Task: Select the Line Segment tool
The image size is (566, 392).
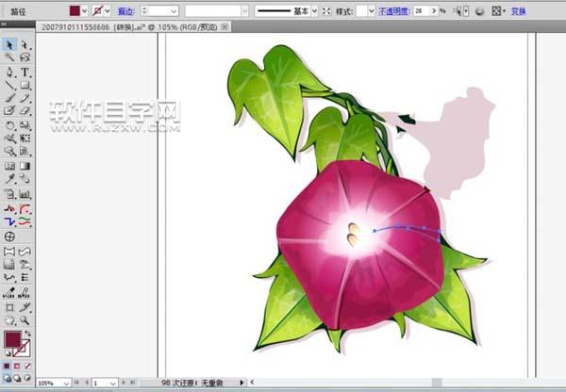Action: click(9, 85)
